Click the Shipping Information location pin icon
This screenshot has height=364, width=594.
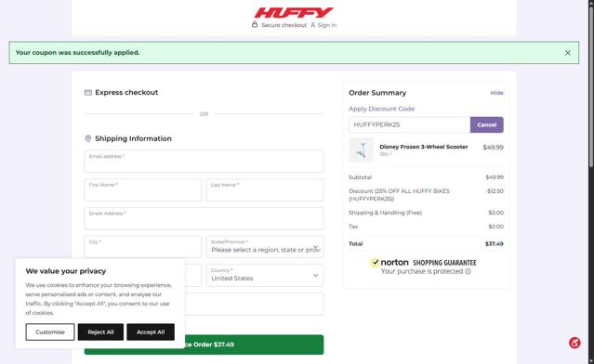[88, 138]
